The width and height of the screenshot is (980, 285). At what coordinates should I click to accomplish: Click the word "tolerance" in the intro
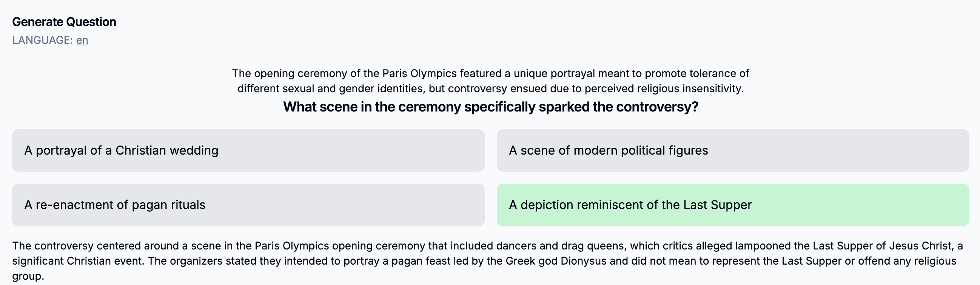(711, 74)
